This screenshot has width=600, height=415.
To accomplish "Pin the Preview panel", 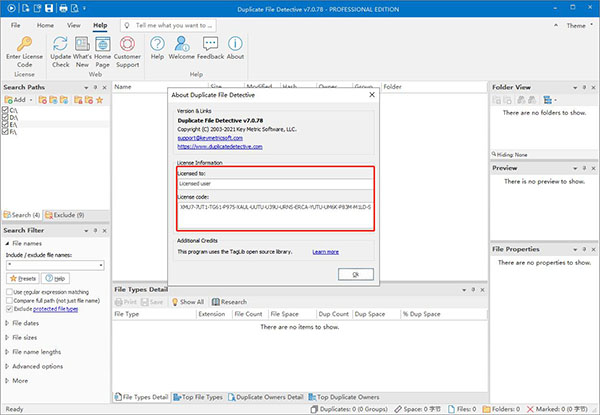I will (x=584, y=168).
